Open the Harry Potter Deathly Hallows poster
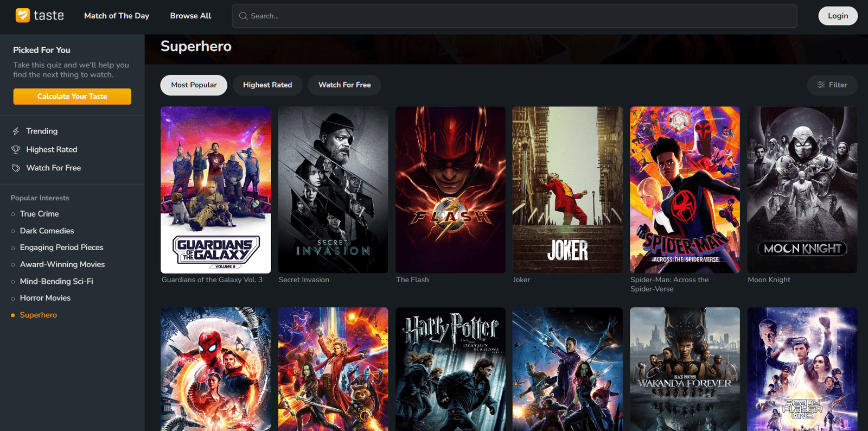Image resolution: width=868 pixels, height=431 pixels. click(x=450, y=369)
